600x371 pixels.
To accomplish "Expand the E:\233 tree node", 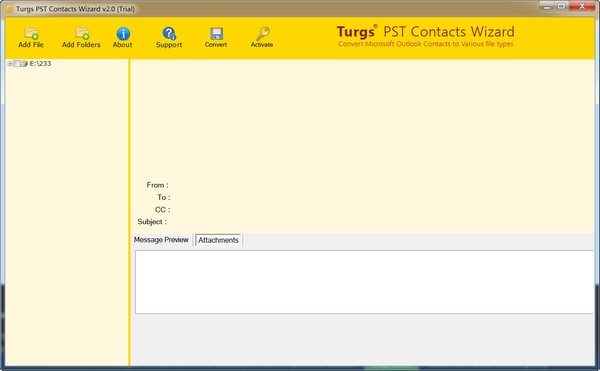I will [x=10, y=63].
